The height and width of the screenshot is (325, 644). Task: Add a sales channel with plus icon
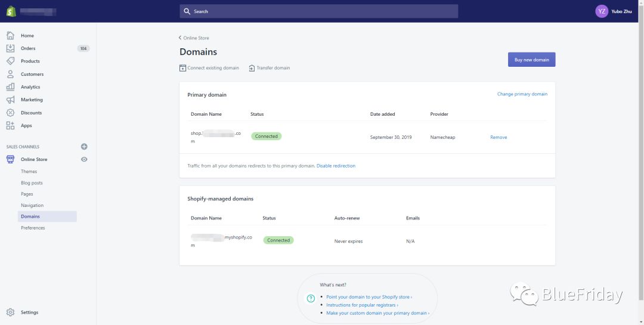click(84, 147)
